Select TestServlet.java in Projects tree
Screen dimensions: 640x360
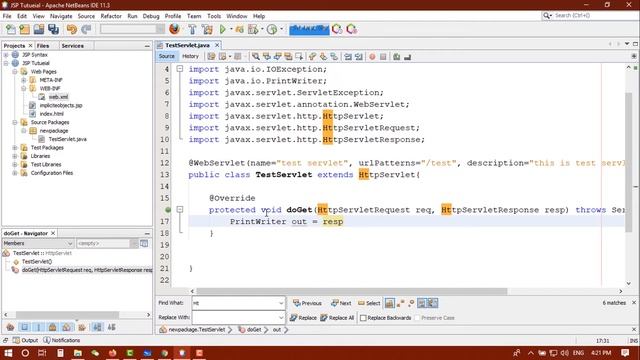pos(67,139)
